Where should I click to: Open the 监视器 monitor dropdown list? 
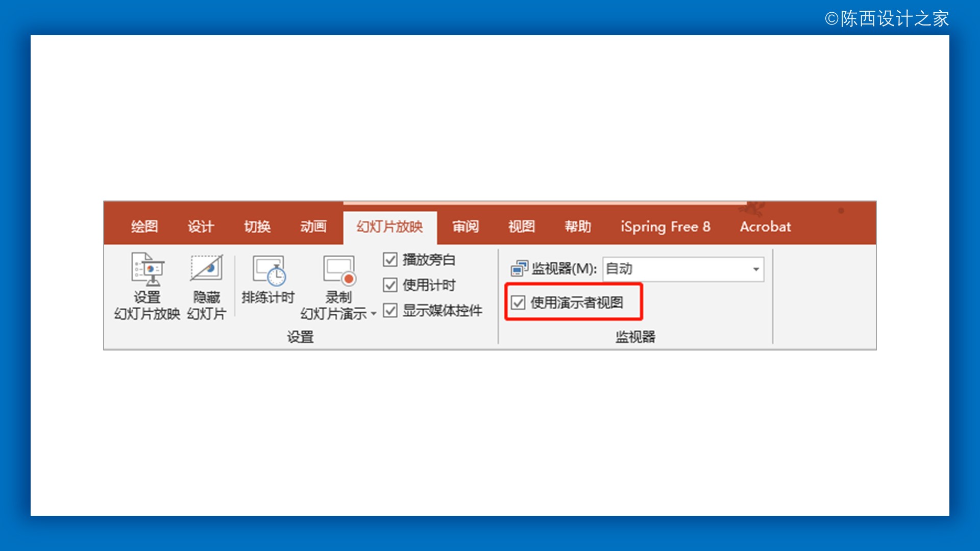pos(756,269)
